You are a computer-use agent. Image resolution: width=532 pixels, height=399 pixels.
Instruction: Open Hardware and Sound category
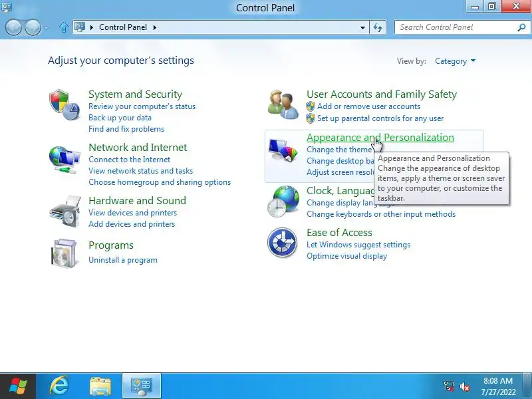click(137, 201)
